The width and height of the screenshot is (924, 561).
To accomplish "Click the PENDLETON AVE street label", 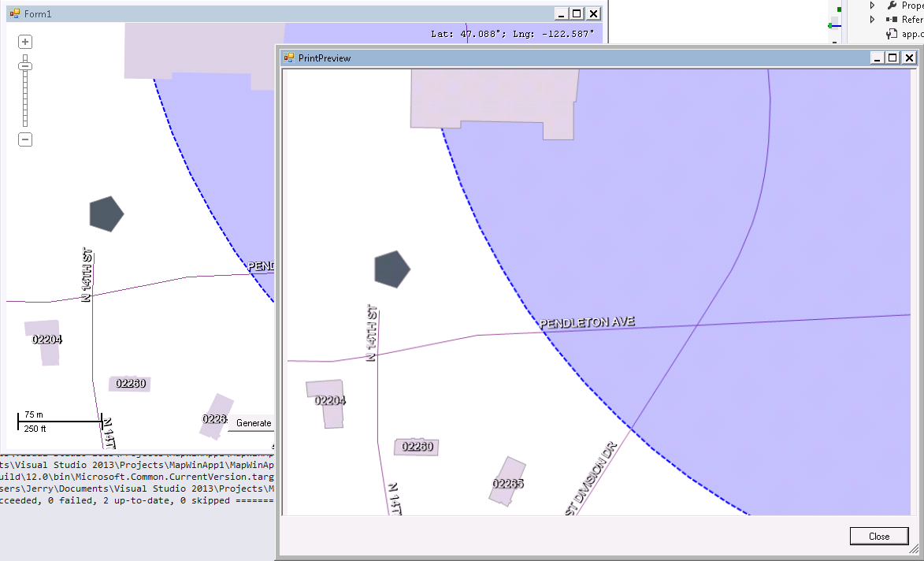I will (587, 321).
